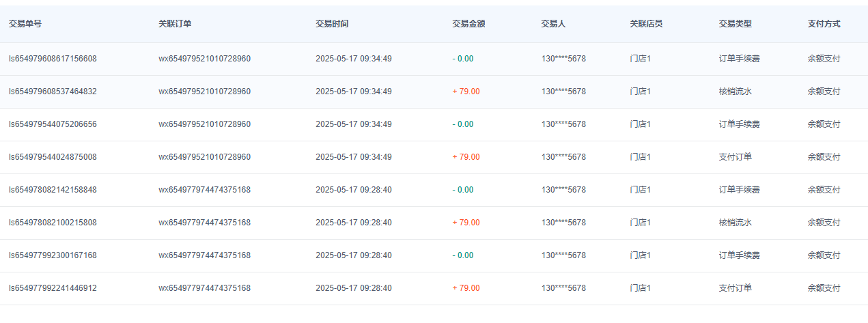Select transaction number ls654977992241446912

(x=53, y=288)
